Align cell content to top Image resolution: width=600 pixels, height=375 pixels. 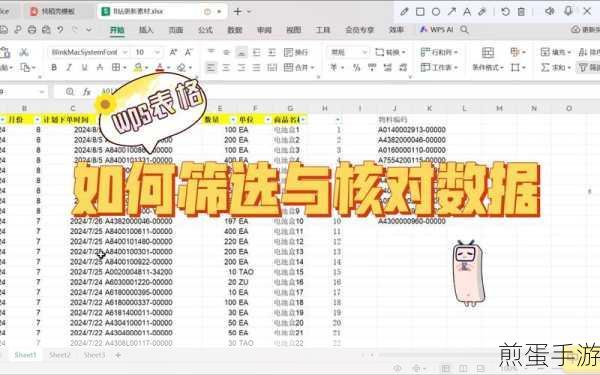[x=211, y=52]
